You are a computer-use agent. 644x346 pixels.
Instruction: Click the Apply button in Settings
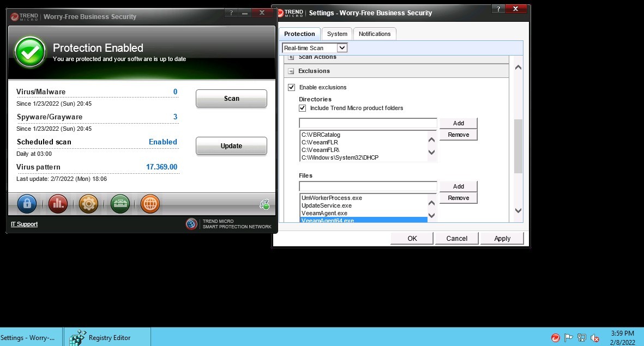(x=502, y=238)
